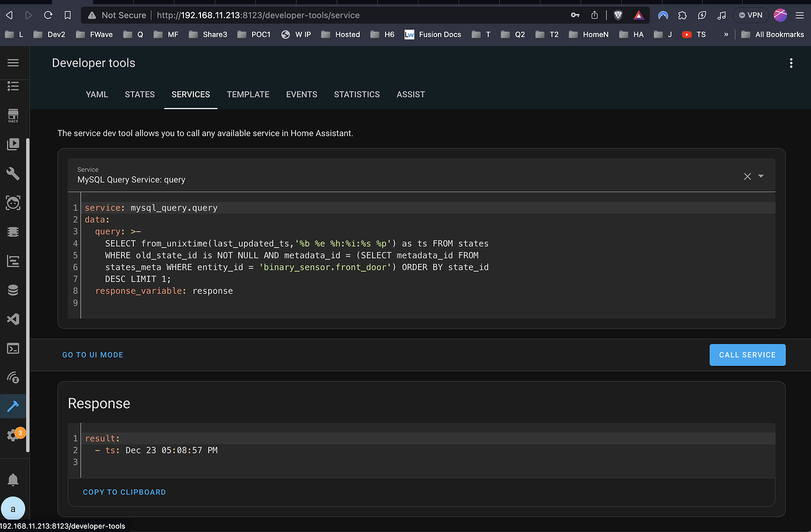The height and width of the screenshot is (532, 811).
Task: Click the response line 'ts: Dec 23 05:08:57 PM'
Action: click(x=156, y=450)
